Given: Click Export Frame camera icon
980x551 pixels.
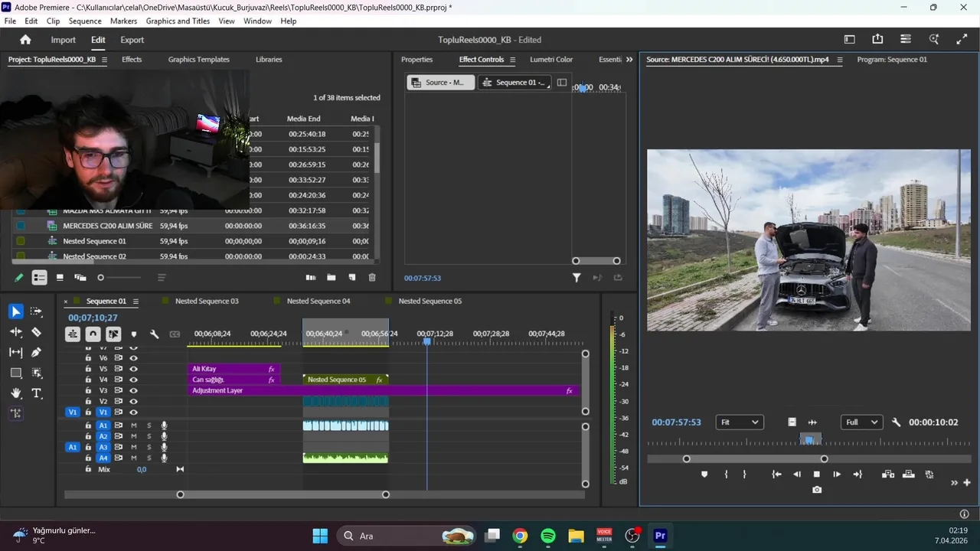Looking at the screenshot, I should pos(817,490).
